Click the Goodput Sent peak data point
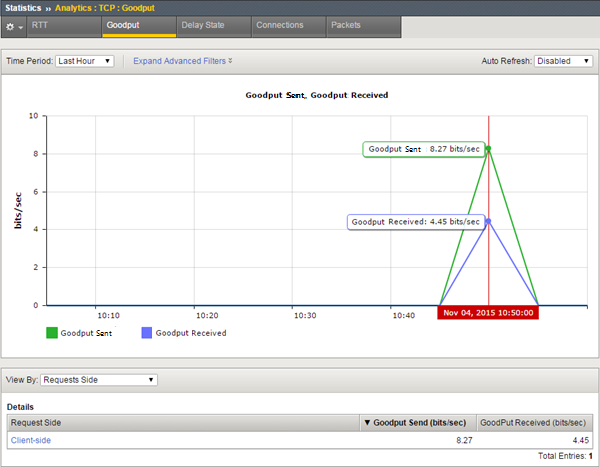Image resolution: width=600 pixels, height=467 pixels. tap(488, 149)
